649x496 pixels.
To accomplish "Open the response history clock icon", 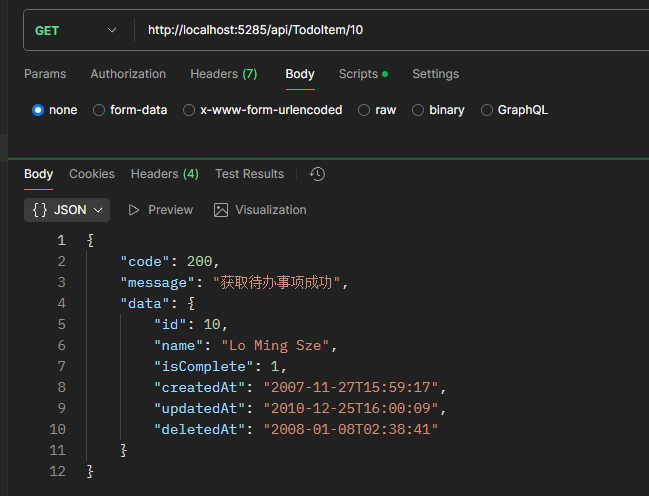I will (x=317, y=174).
